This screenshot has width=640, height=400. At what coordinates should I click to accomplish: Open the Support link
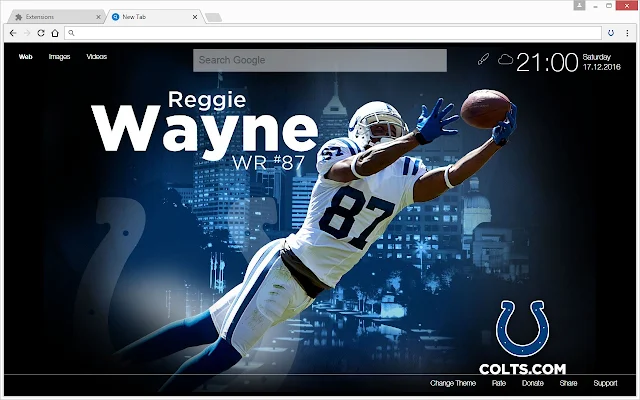pyautogui.click(x=605, y=383)
